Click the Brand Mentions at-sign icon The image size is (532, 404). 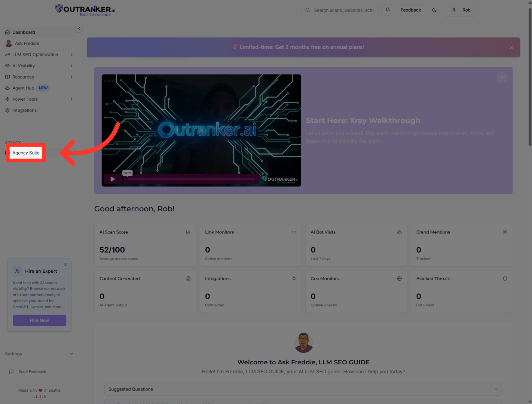505,232
